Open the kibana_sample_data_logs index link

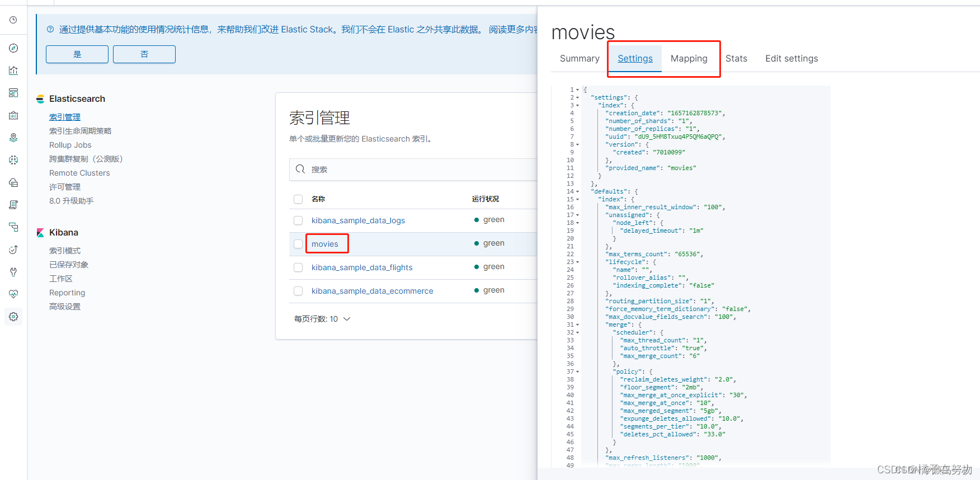click(x=358, y=220)
